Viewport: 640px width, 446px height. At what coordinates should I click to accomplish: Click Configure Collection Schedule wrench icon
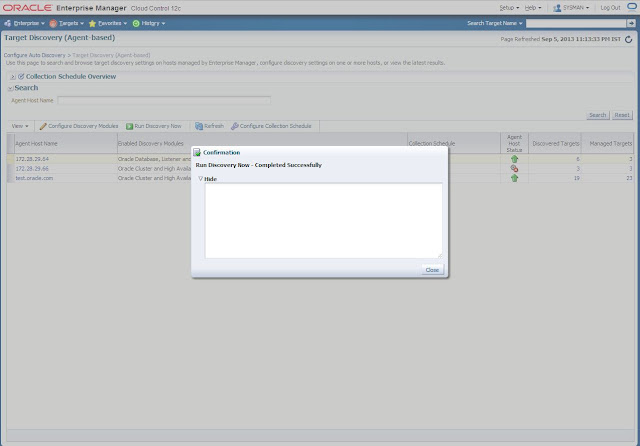click(235, 126)
